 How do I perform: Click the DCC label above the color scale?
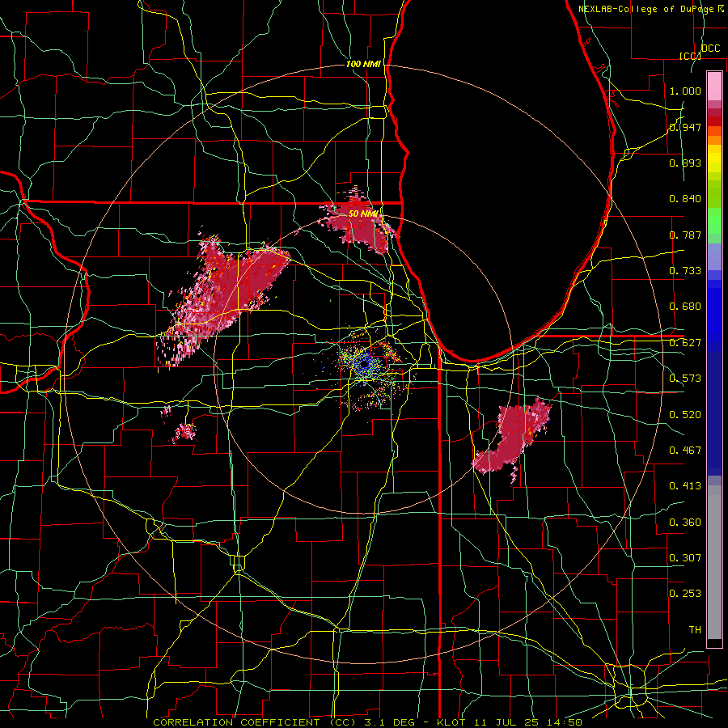click(x=710, y=49)
